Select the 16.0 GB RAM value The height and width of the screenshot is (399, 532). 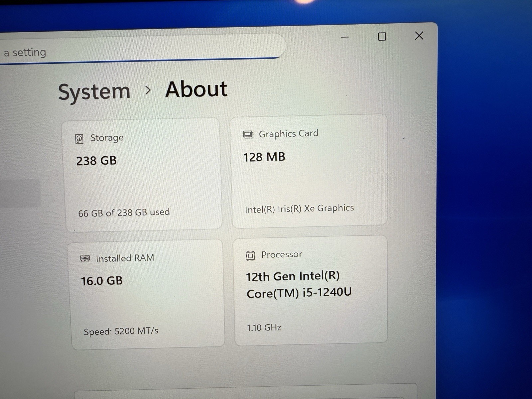pos(102,281)
